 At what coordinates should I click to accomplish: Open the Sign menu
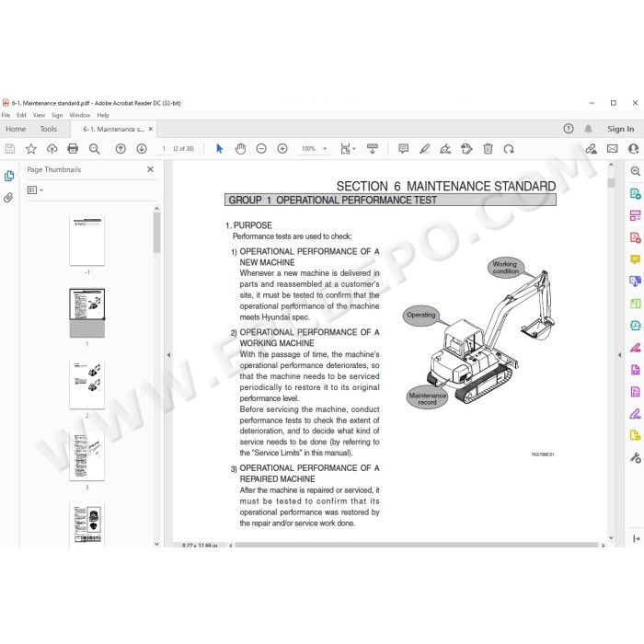pos(57,115)
